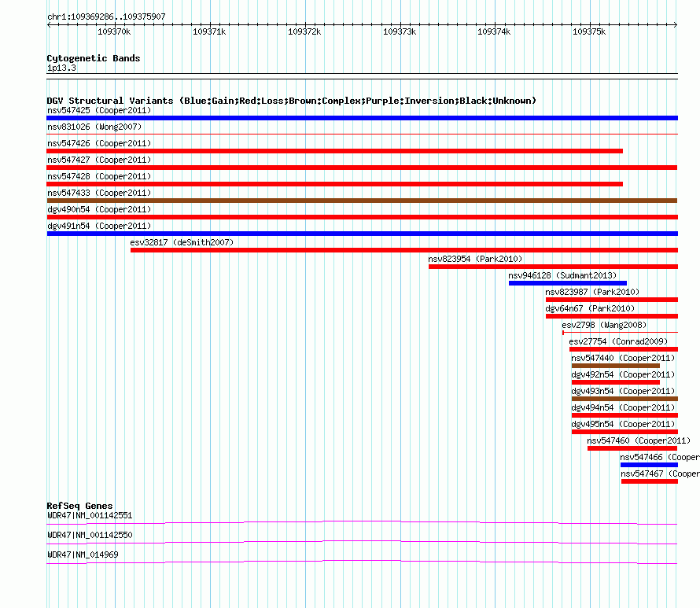The width and height of the screenshot is (700, 608).
Task: Click the nsv547427 (Cooper2011) label
Action: [x=99, y=160]
